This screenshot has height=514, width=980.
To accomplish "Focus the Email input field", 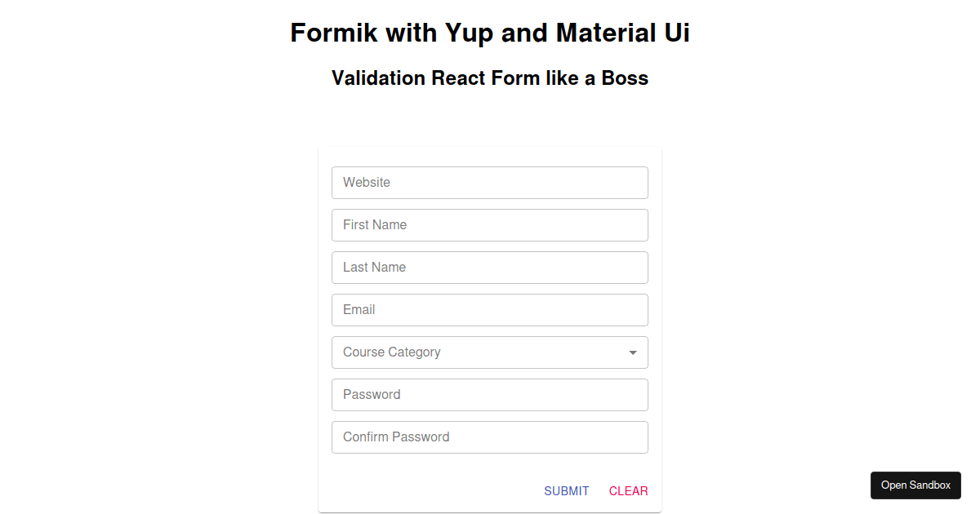I will coord(490,309).
